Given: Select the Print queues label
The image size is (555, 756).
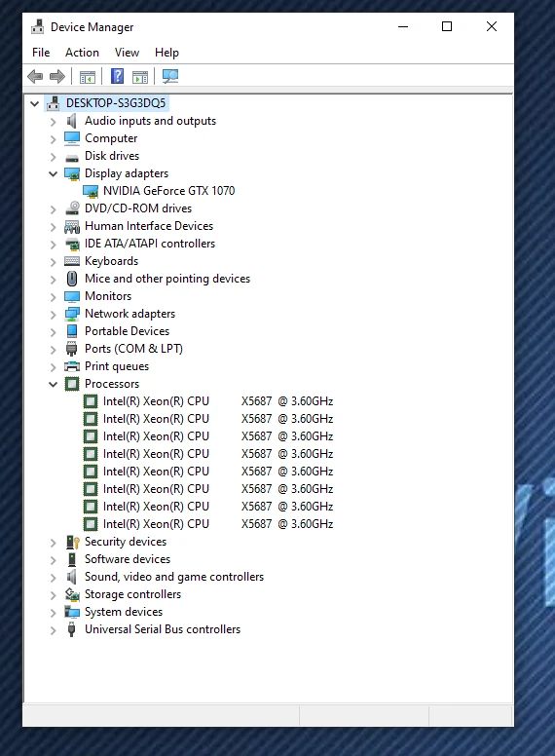Looking at the screenshot, I should pyautogui.click(x=117, y=366).
